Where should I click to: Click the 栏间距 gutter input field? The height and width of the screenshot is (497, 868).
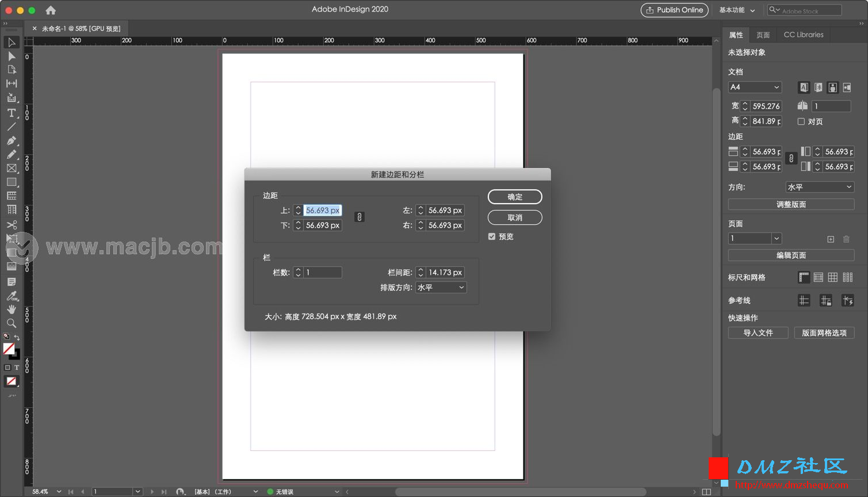coord(445,273)
